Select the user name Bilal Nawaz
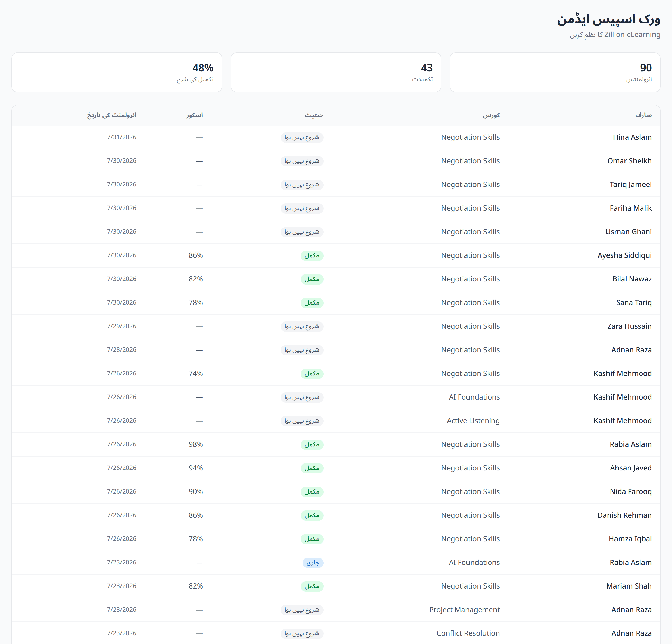The height and width of the screenshot is (644, 672). pyautogui.click(x=632, y=279)
